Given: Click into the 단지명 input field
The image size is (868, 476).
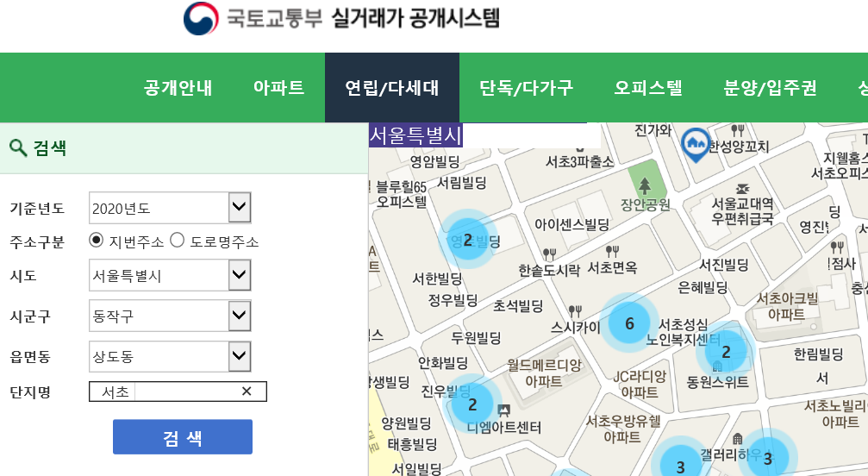Looking at the screenshot, I should (x=178, y=391).
